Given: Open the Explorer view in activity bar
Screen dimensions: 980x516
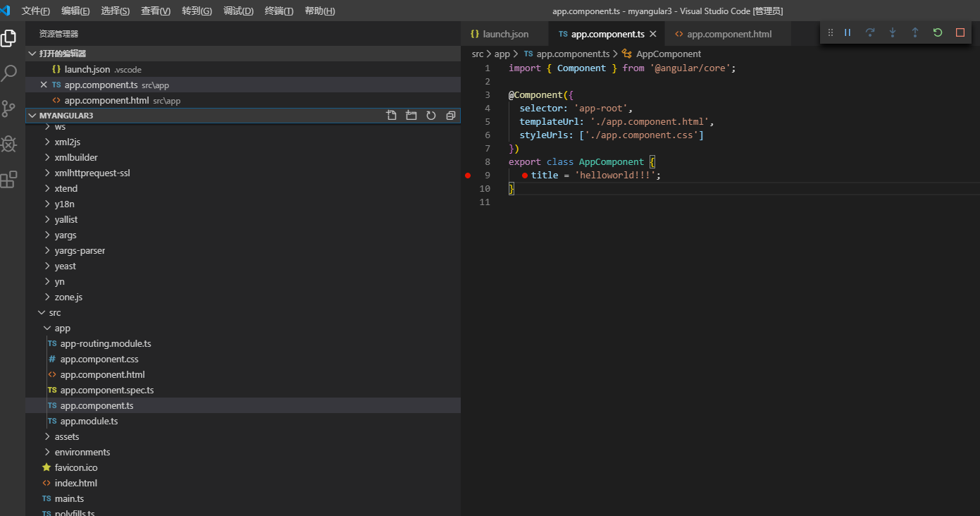Looking at the screenshot, I should pos(8,38).
